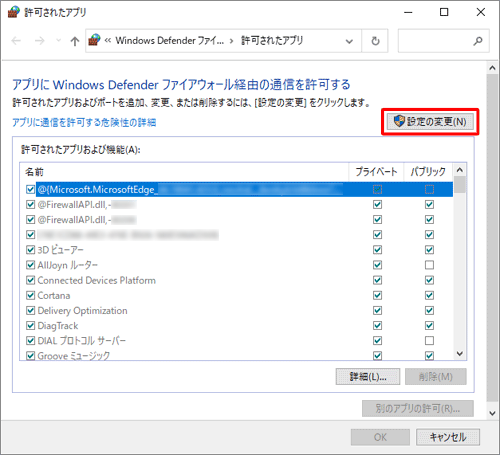This screenshot has width=500, height=455.
Task: Click window scrollbar up arrow
Action: pyautogui.click(x=492, y=68)
